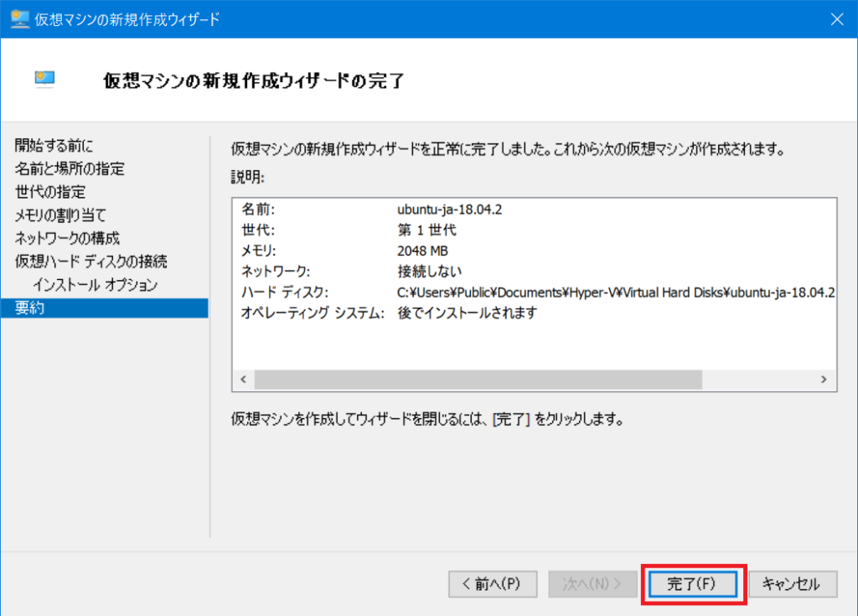Click the ハード ディスク: label in the summary
The image size is (858, 616).
click(x=285, y=292)
